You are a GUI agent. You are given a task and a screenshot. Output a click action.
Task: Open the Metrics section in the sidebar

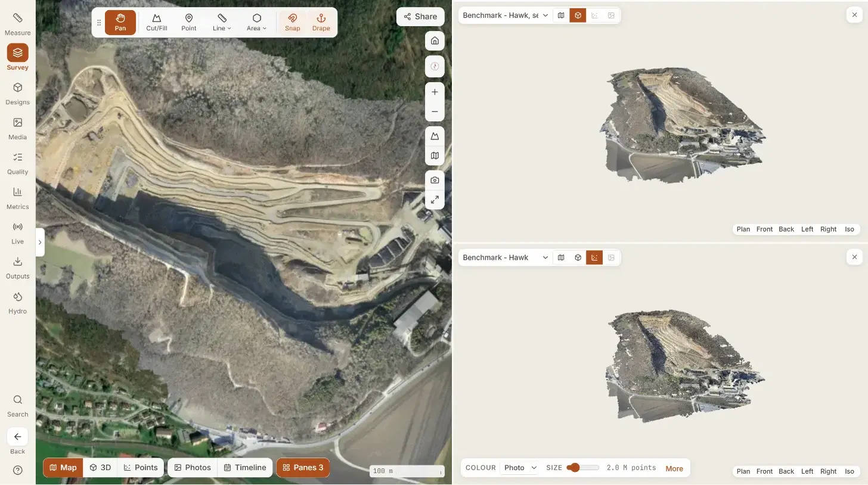(17, 198)
